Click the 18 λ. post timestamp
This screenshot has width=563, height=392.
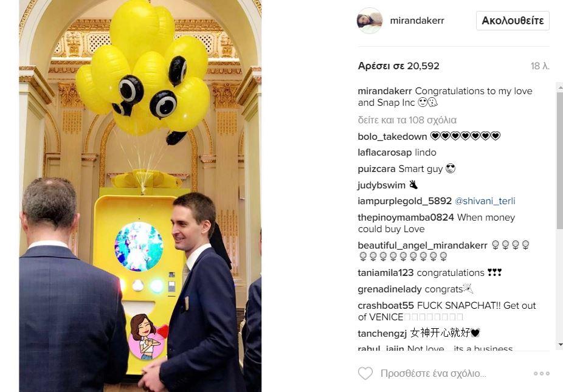click(540, 66)
